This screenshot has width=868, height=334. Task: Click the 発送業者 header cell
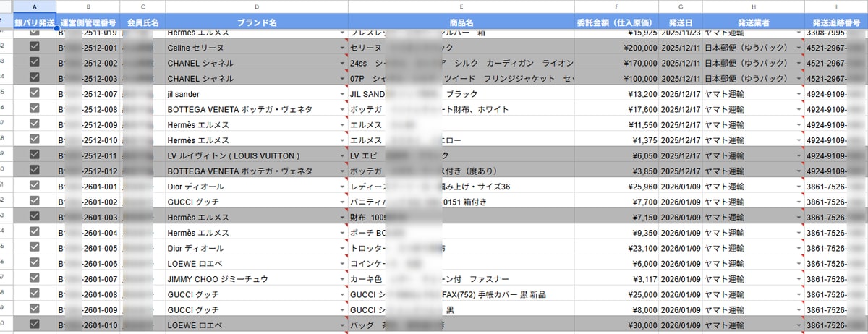(753, 22)
